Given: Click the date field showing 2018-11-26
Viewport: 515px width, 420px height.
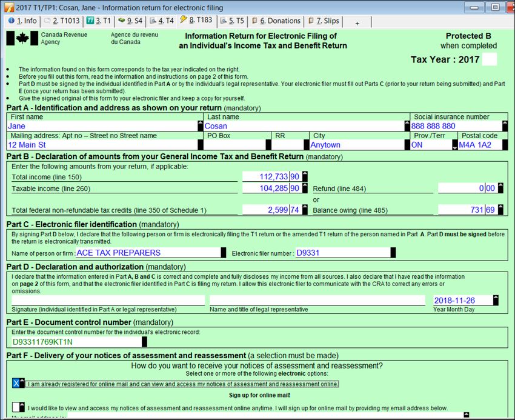Looking at the screenshot, I should point(463,301).
